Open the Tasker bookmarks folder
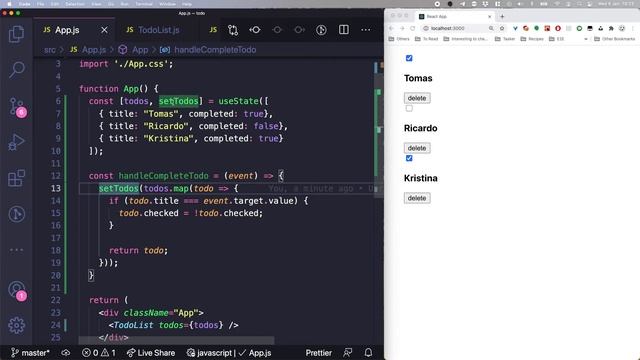Image resolution: width=640 pixels, height=360 pixels. [x=505, y=39]
